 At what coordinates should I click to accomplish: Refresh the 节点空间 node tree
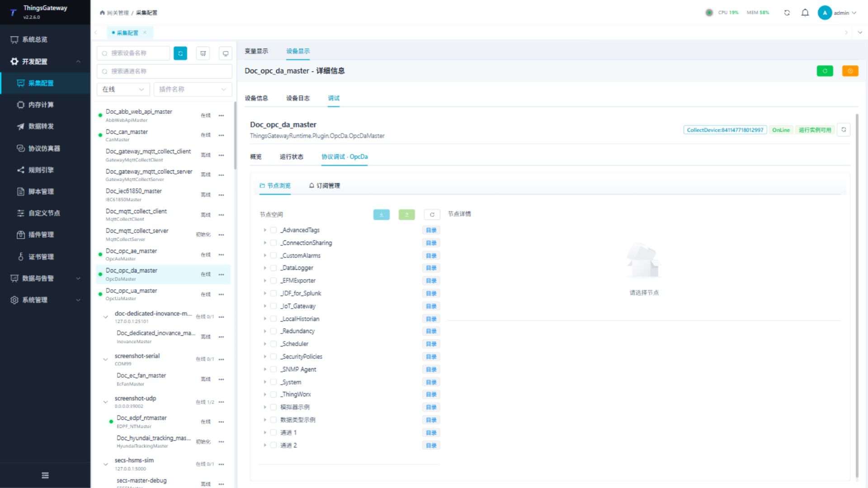click(432, 215)
